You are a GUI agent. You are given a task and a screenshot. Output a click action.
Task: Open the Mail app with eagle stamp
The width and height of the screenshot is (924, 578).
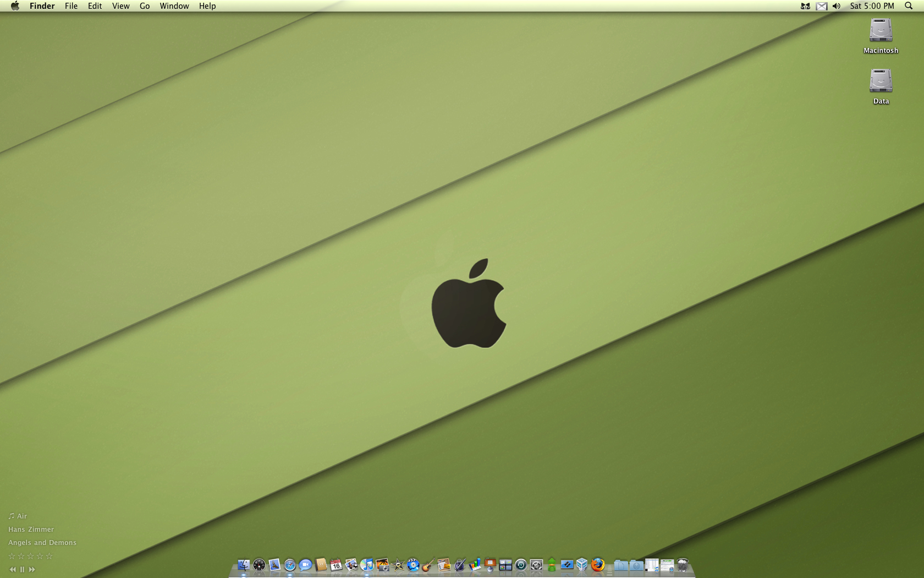click(x=274, y=565)
